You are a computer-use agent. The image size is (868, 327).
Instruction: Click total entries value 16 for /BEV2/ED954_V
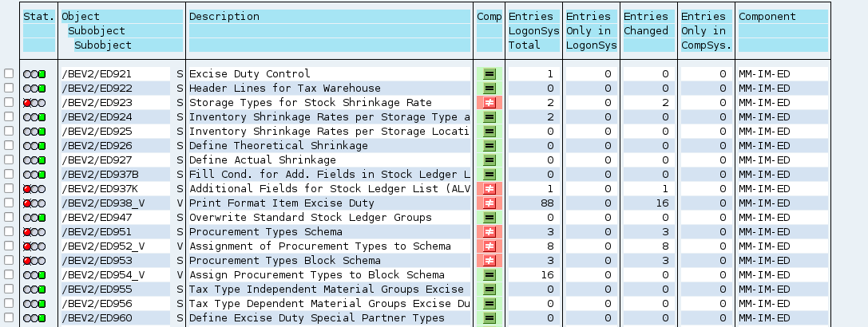(x=547, y=275)
